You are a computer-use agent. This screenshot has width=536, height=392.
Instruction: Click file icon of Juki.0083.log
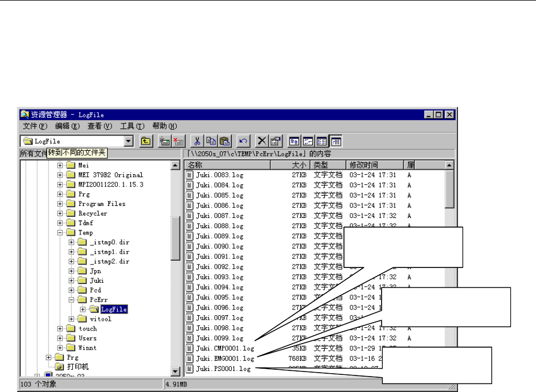189,175
